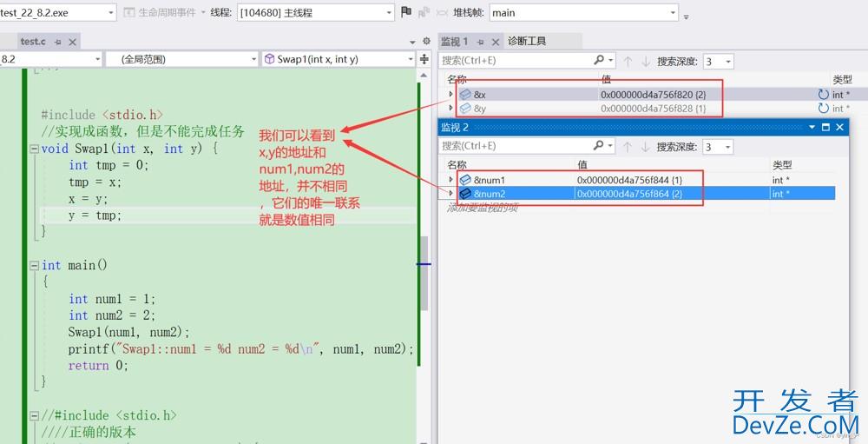Click the switch-thread icon before 堆栈帧 label
The width and height of the screenshot is (868, 444).
[443, 12]
